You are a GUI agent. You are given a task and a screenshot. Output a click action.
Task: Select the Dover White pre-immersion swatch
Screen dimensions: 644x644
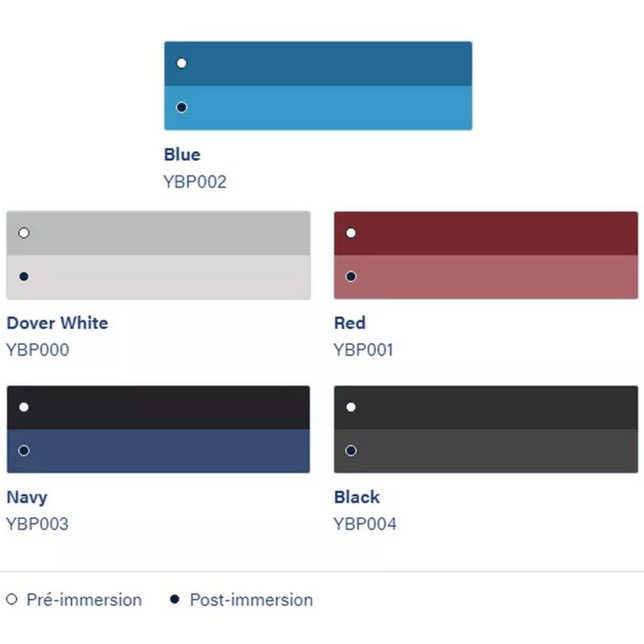(x=159, y=233)
